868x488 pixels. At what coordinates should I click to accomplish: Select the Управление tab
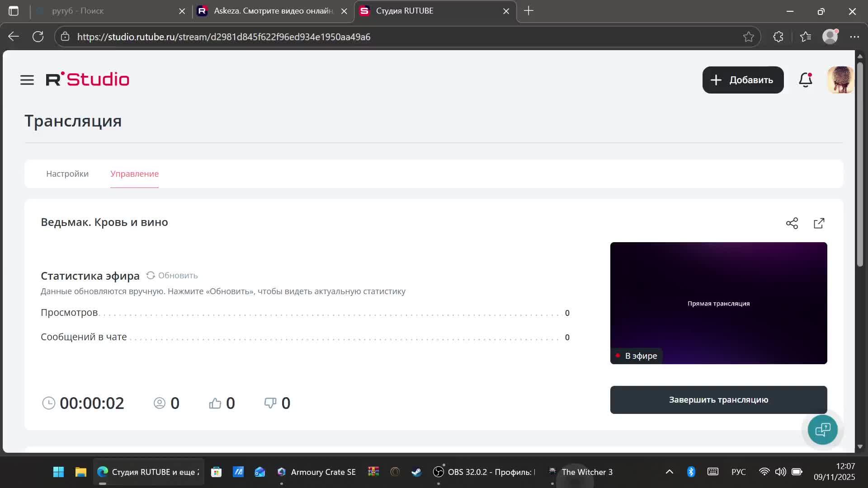coord(134,174)
